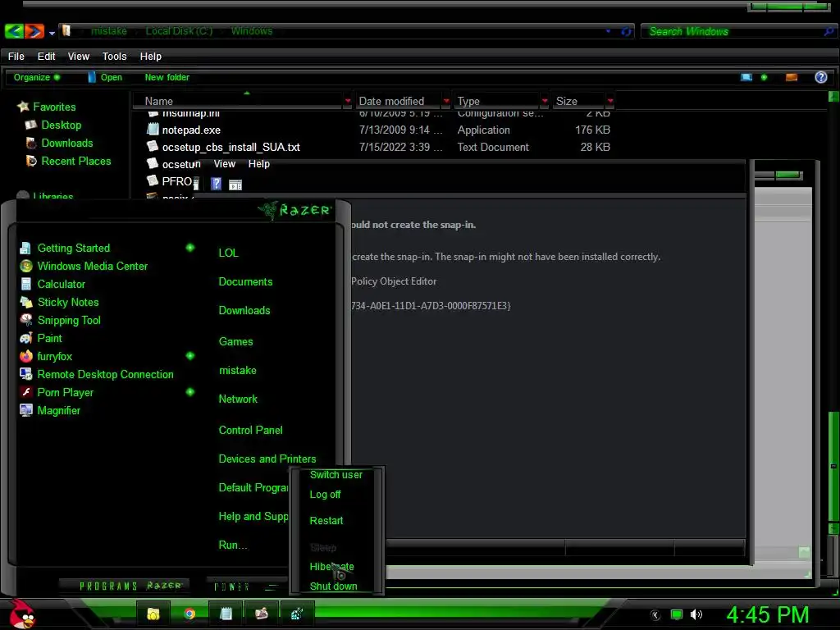Click the Open toolbar button
The height and width of the screenshot is (630, 840).
click(x=105, y=77)
